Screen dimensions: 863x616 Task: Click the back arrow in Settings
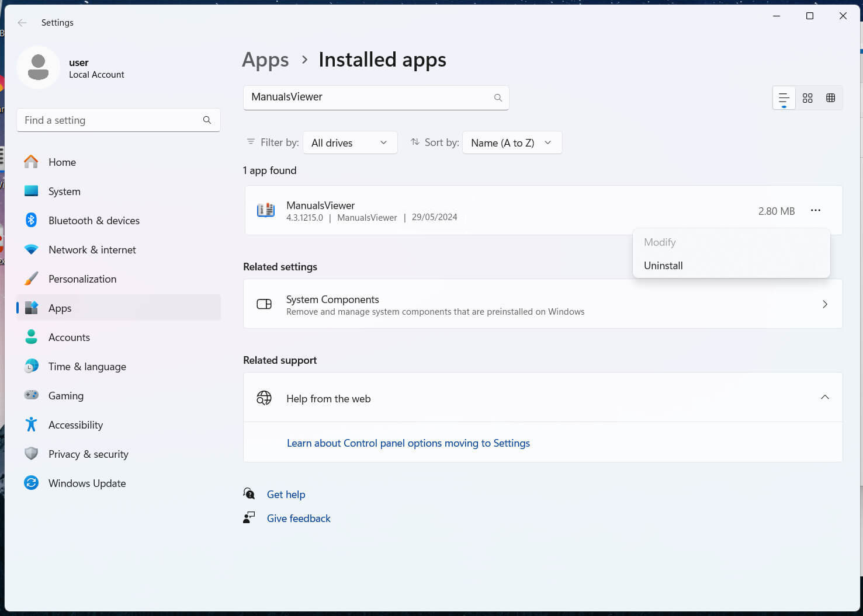coord(22,23)
